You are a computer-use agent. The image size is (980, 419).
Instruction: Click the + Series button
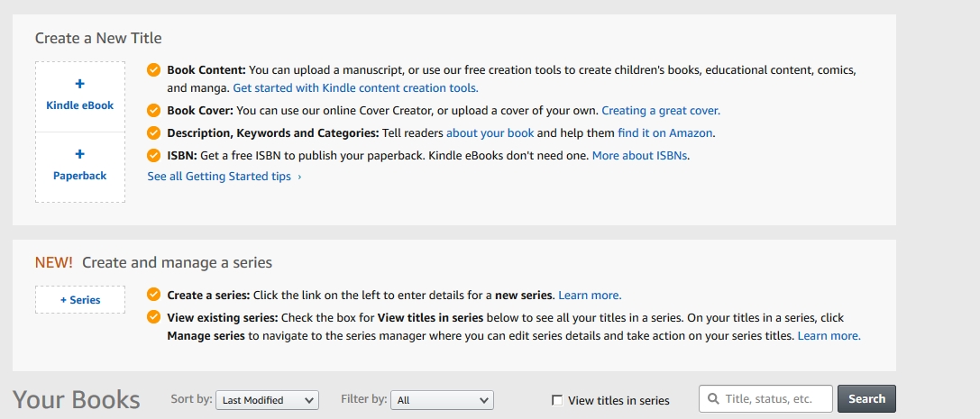click(80, 300)
